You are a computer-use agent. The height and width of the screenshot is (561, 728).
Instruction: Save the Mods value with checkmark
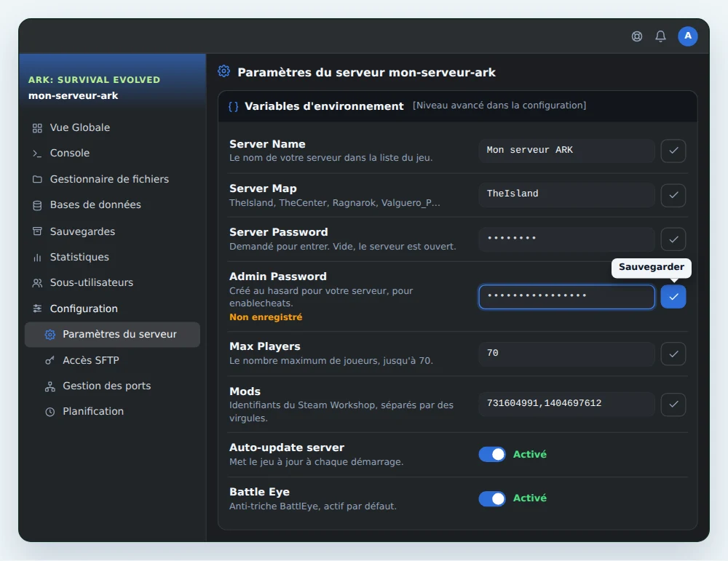point(673,404)
